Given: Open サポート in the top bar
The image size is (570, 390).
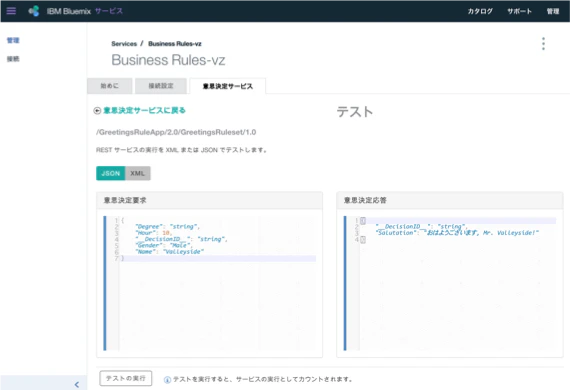Looking at the screenshot, I should 519,11.
